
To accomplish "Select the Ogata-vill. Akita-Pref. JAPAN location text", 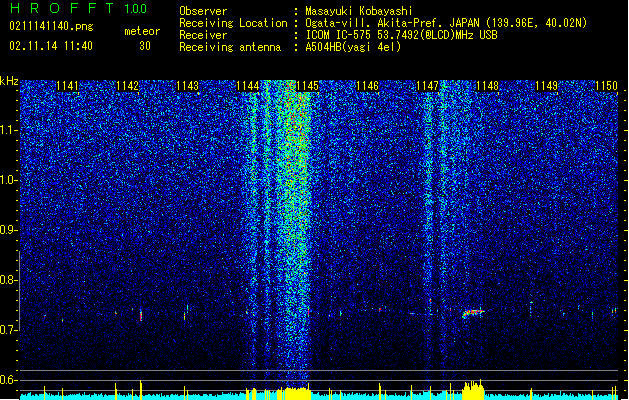I will [x=446, y=23].
